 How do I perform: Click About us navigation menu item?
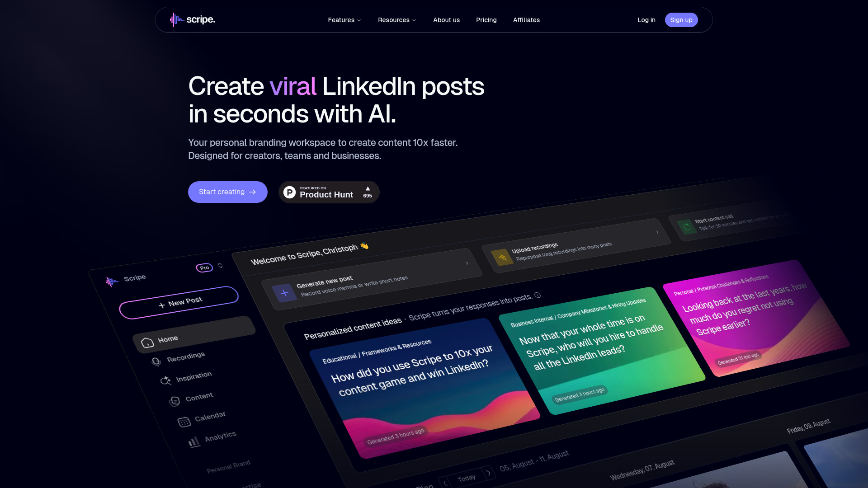click(447, 20)
